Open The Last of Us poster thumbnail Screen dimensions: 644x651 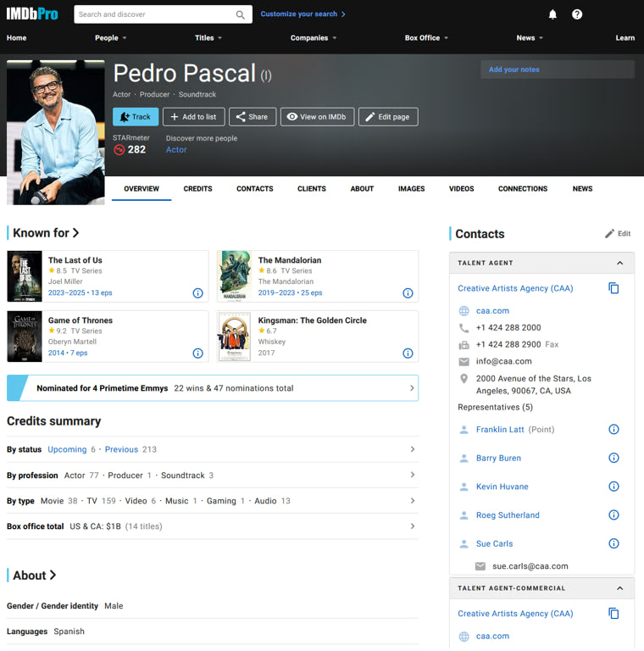pyautogui.click(x=25, y=276)
